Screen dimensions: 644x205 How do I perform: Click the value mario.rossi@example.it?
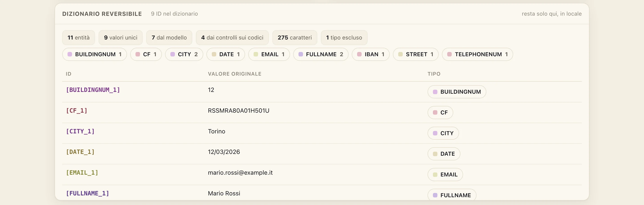pyautogui.click(x=240, y=173)
